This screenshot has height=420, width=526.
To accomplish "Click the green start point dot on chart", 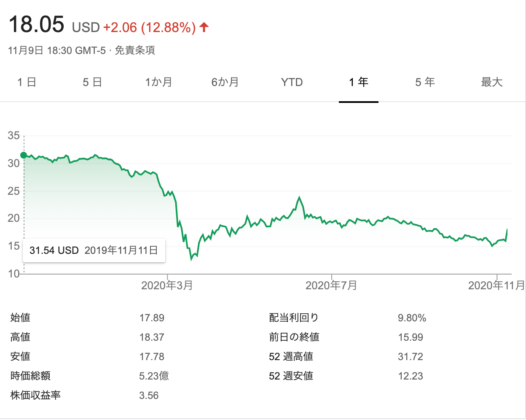I will (24, 155).
